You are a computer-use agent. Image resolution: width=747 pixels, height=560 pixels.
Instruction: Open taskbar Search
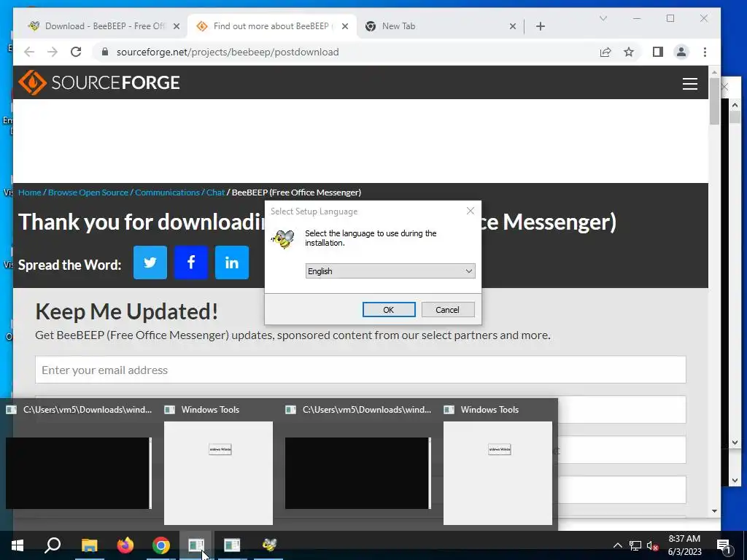[53, 545]
